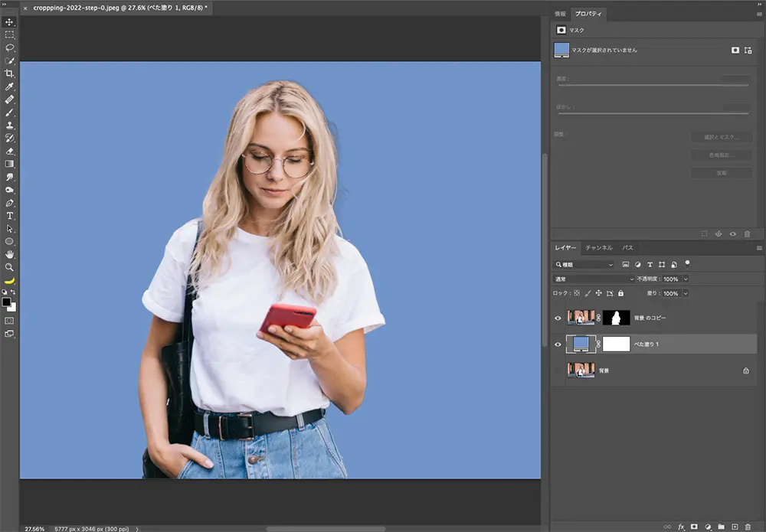Select the Path Selection tool
Image resolution: width=766 pixels, height=532 pixels.
[x=9, y=228]
